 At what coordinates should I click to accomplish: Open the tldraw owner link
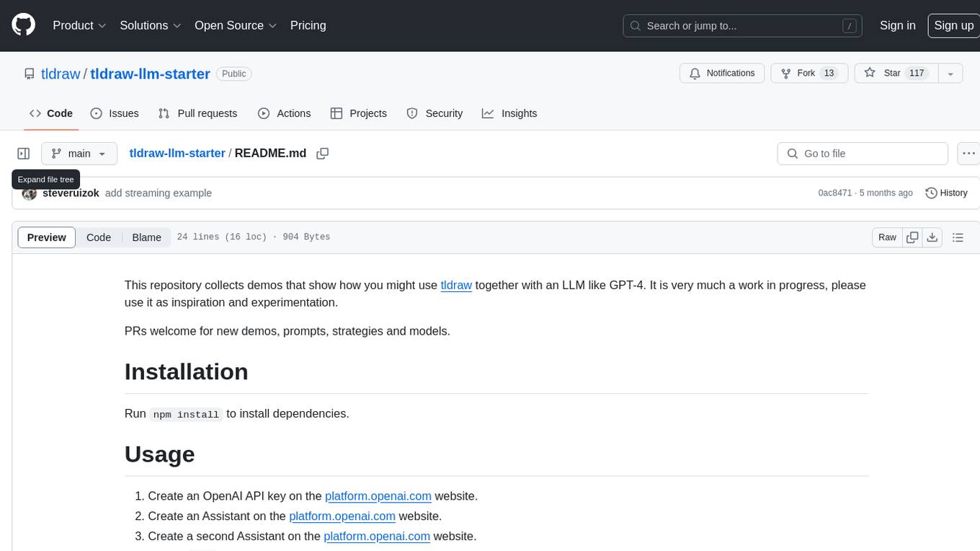(x=61, y=74)
